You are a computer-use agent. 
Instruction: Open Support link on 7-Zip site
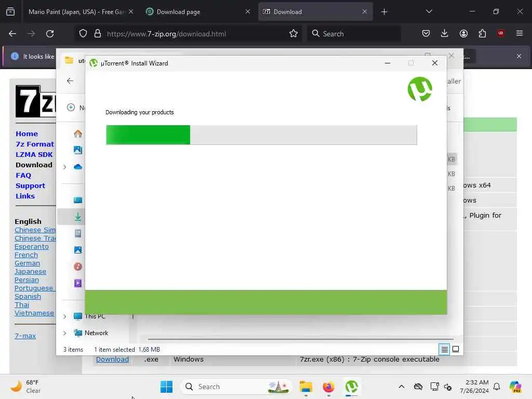pyautogui.click(x=30, y=186)
